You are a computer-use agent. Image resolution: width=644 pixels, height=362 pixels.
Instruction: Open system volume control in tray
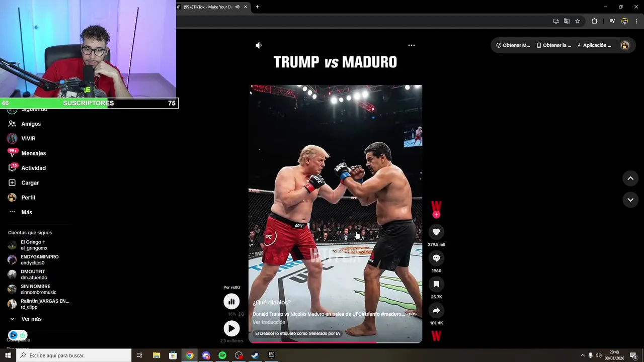click(599, 355)
